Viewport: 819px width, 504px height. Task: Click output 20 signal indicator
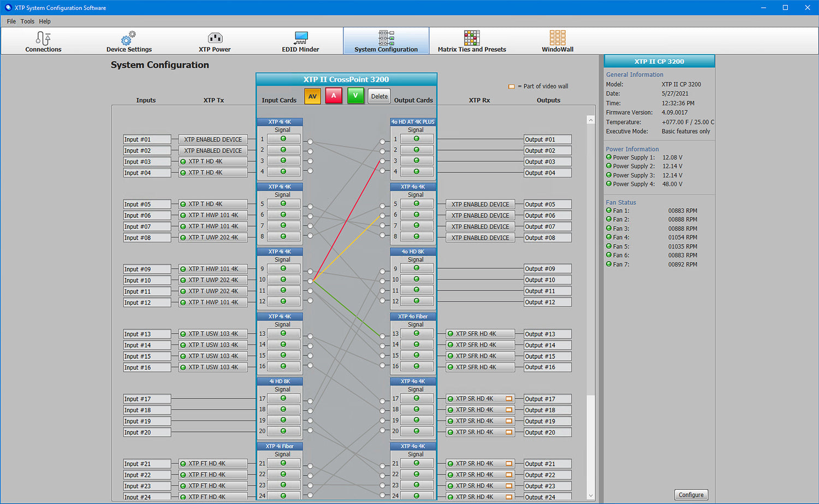417,431
